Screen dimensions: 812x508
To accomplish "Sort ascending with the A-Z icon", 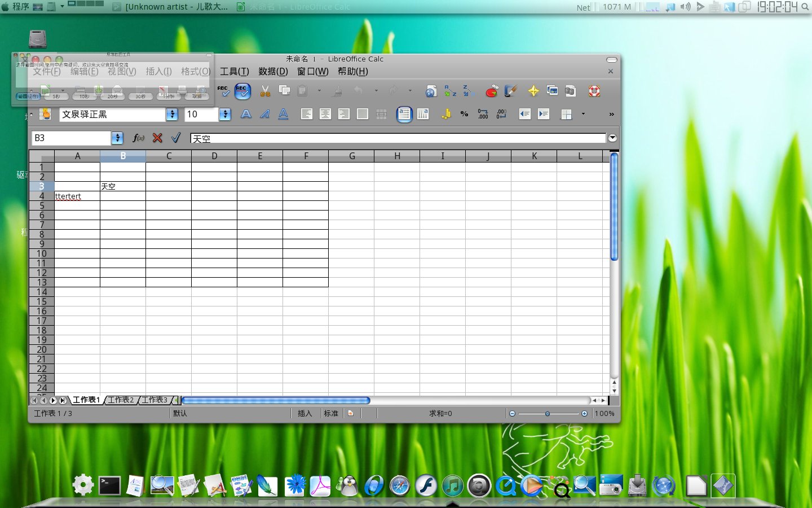I will pyautogui.click(x=450, y=91).
